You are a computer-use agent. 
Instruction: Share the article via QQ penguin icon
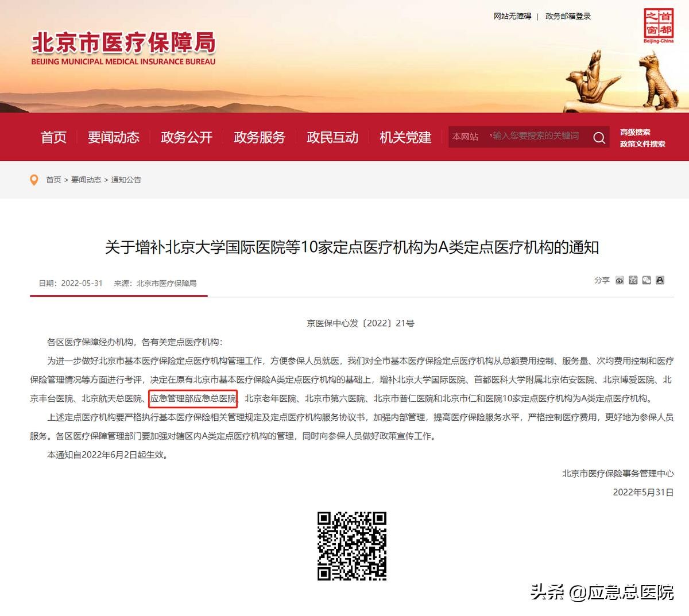click(660, 280)
